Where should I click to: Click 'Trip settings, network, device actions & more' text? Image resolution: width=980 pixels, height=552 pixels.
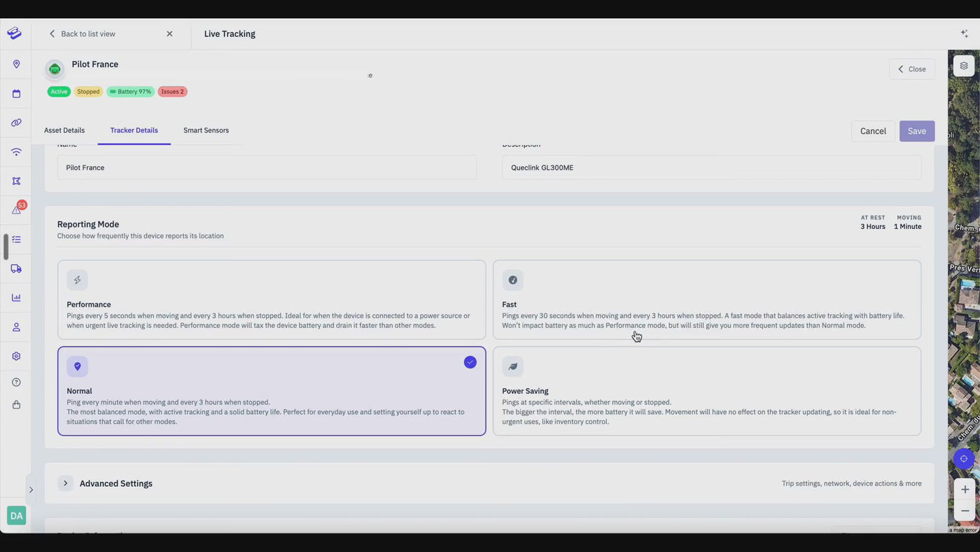coord(852,483)
